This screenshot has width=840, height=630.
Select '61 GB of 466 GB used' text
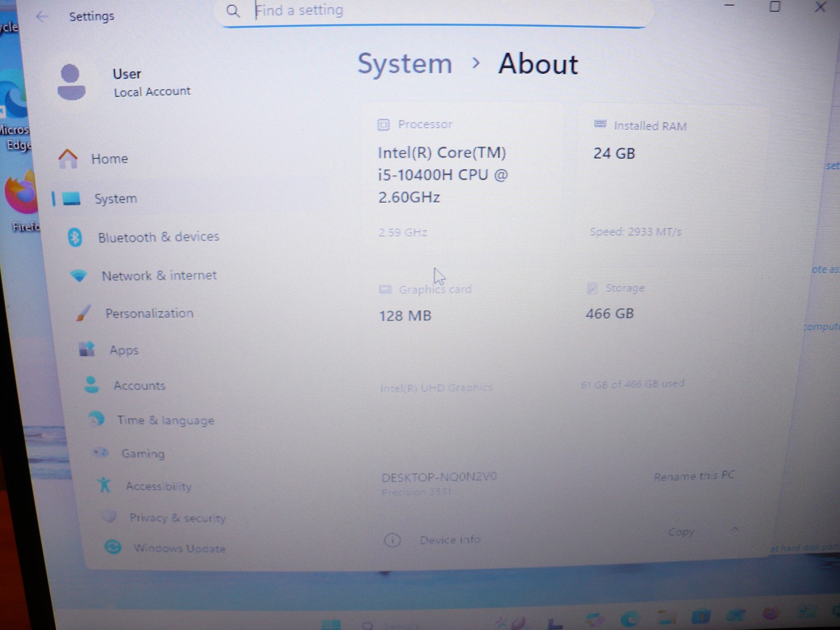click(632, 384)
